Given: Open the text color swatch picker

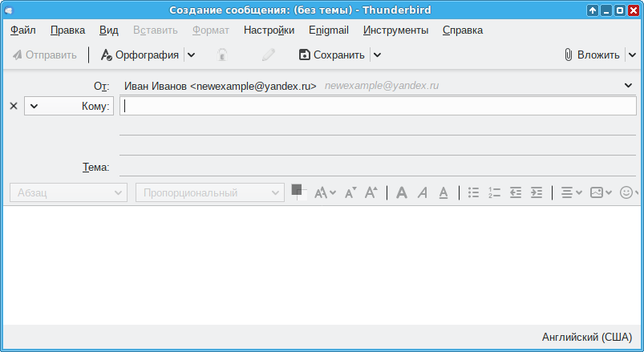Looking at the screenshot, I should pos(298,192).
